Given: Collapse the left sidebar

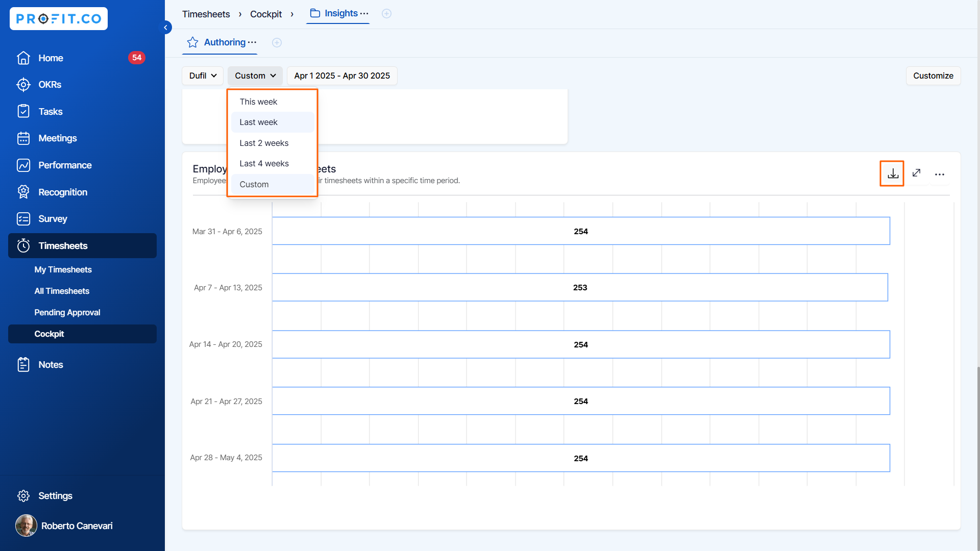Looking at the screenshot, I should click(165, 28).
